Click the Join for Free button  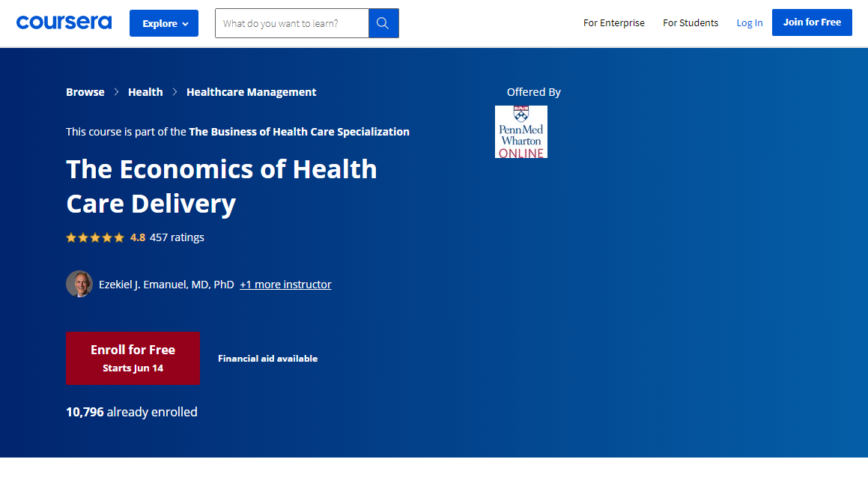812,22
